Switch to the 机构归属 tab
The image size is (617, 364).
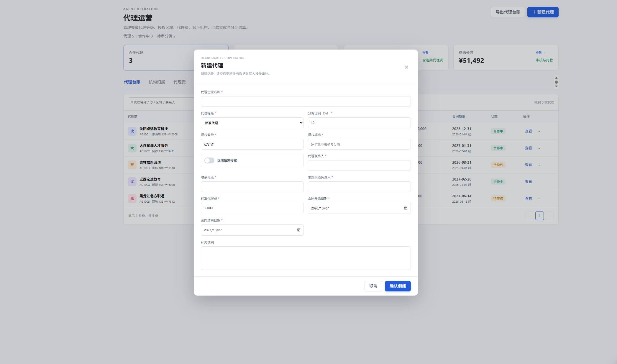click(x=157, y=82)
